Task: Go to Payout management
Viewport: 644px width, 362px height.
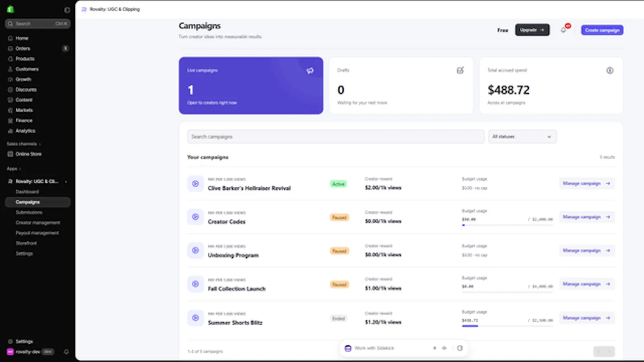Action: pos(37,233)
